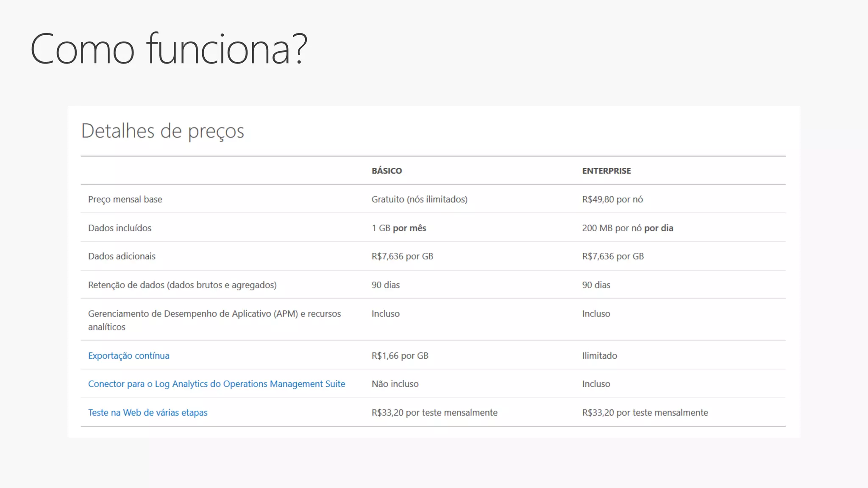The image size is (868, 488).
Task: Select the Dados adicionais row label
Action: [x=122, y=256]
